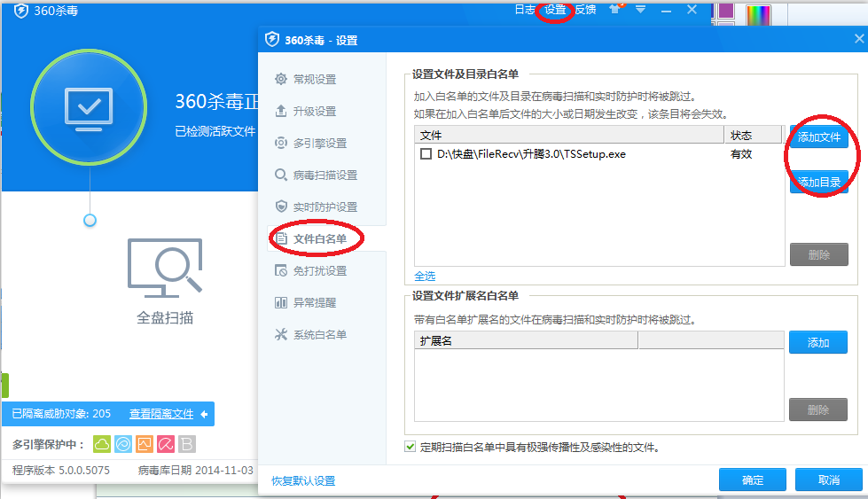This screenshot has height=499, width=868.
Task: Cancel settings with 取消 button
Action: coord(829,480)
